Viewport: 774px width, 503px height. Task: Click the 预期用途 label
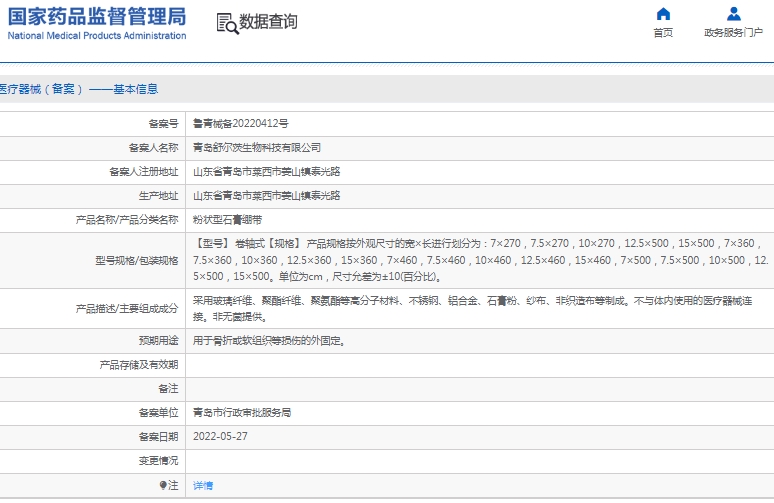(158, 341)
